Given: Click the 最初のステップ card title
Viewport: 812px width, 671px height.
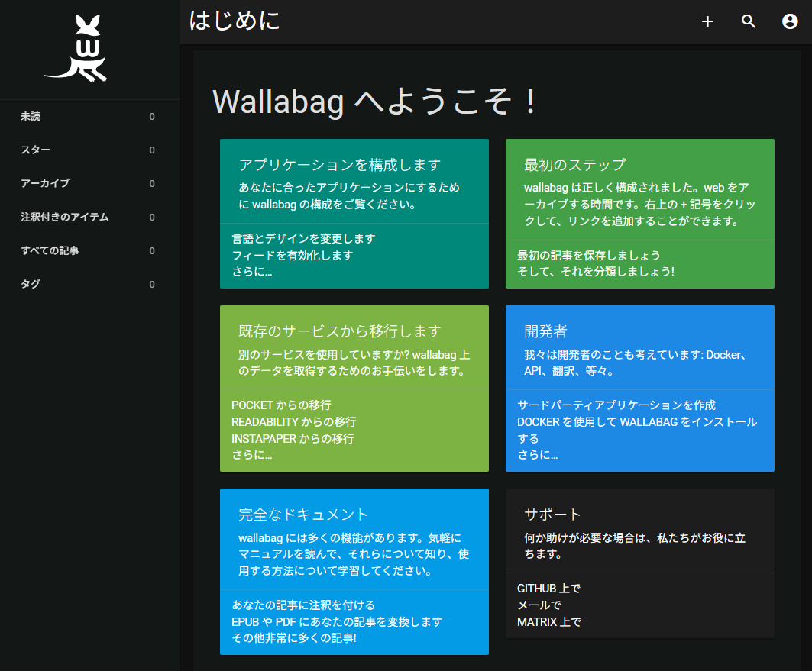Looking at the screenshot, I should (x=575, y=165).
